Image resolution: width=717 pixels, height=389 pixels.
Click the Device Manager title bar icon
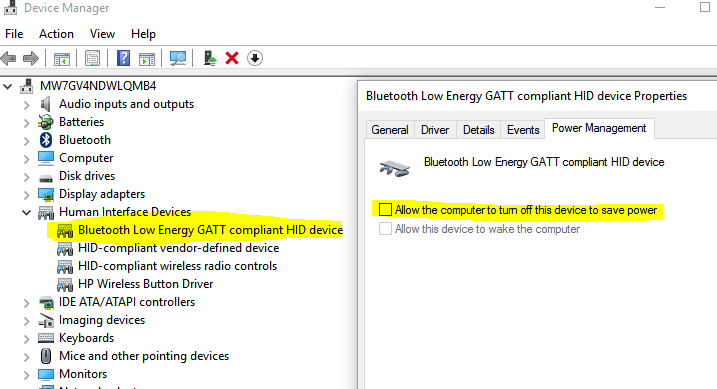pos(10,8)
